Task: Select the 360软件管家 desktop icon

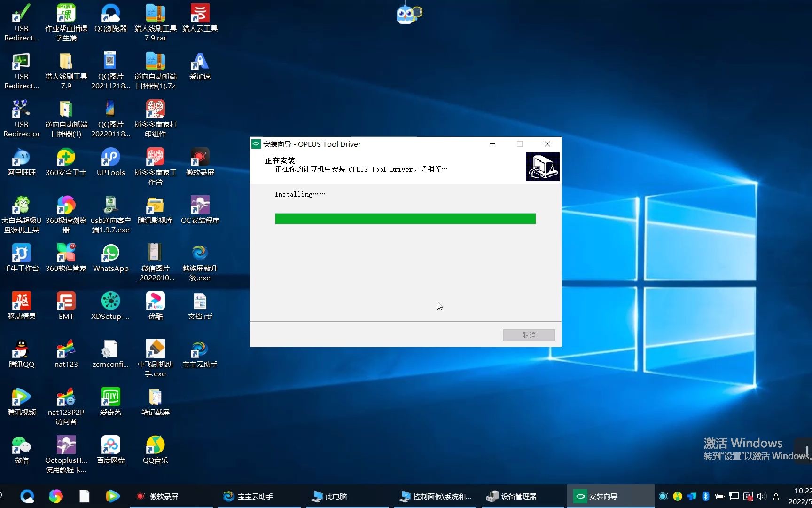Action: pyautogui.click(x=66, y=258)
